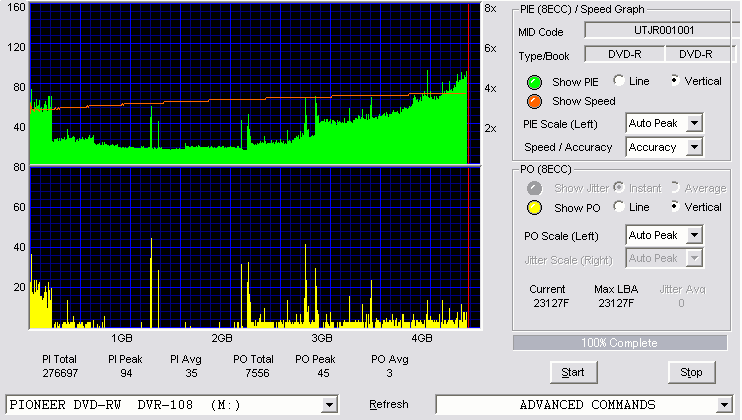Open PO Scale Auto Peak dropdown
The width and height of the screenshot is (742, 420).
click(694, 235)
